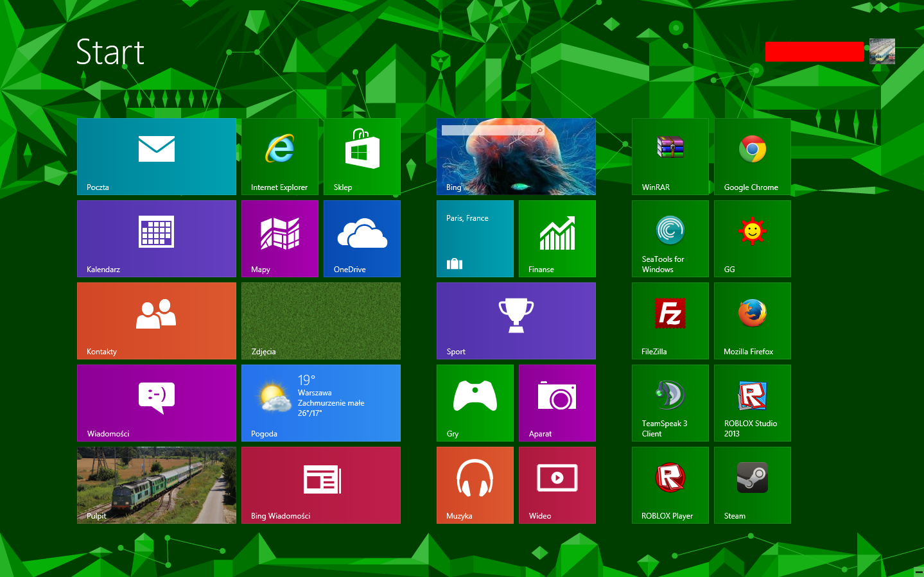Open the Mapy maps tile

click(x=280, y=239)
